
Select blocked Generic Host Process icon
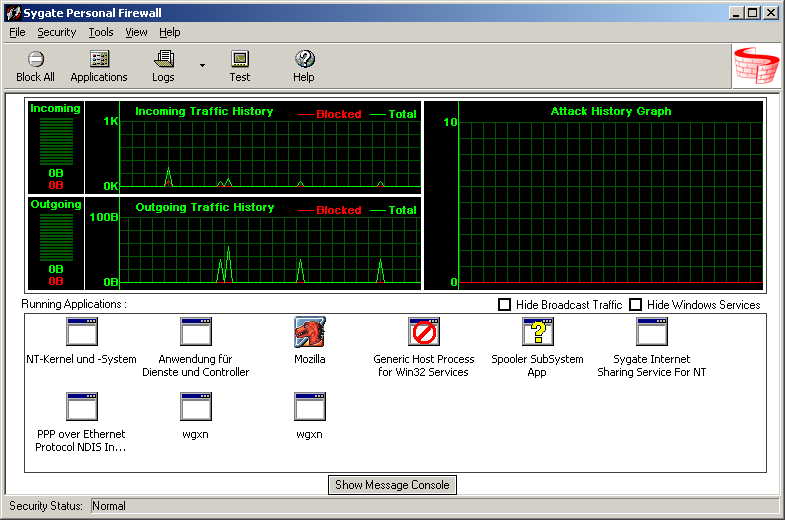[x=424, y=331]
